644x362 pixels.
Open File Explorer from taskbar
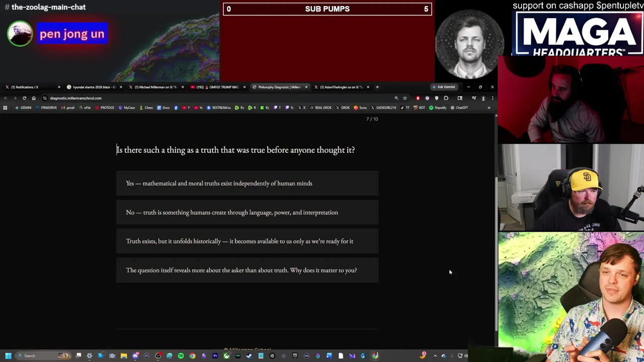[124, 356]
